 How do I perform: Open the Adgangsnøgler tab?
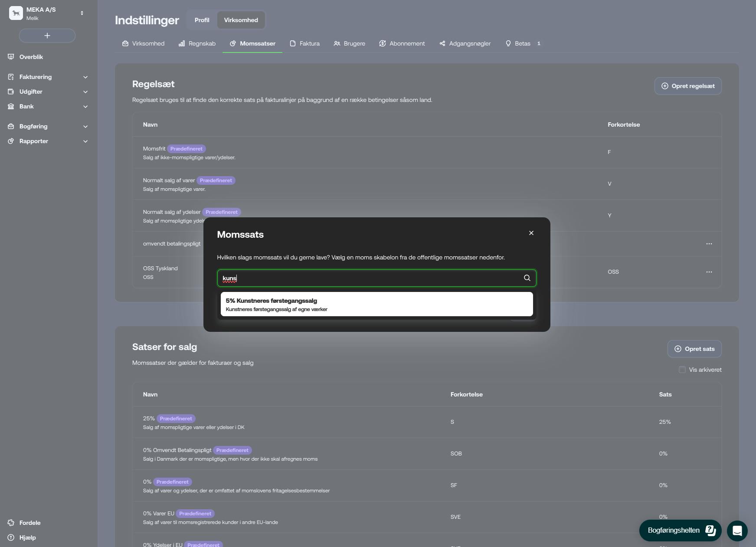tap(465, 43)
